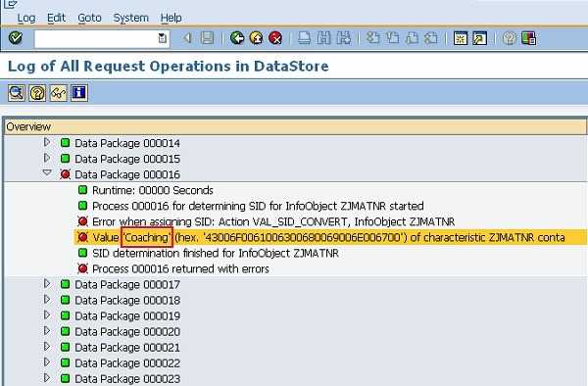Click the glasses Display icon
The height and width of the screenshot is (386, 588).
coord(59,92)
